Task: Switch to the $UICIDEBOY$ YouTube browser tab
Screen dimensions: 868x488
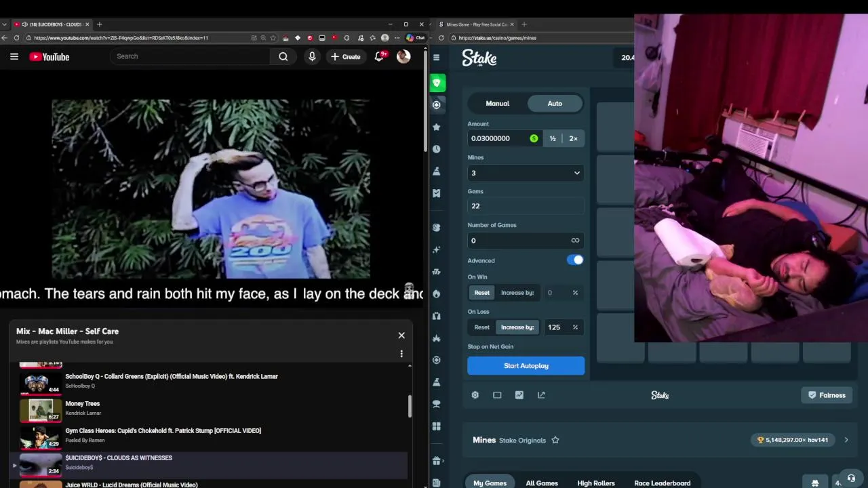Action: [51, 24]
